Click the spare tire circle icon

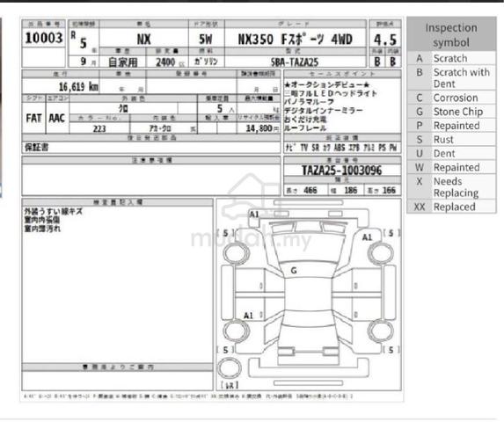(230, 368)
